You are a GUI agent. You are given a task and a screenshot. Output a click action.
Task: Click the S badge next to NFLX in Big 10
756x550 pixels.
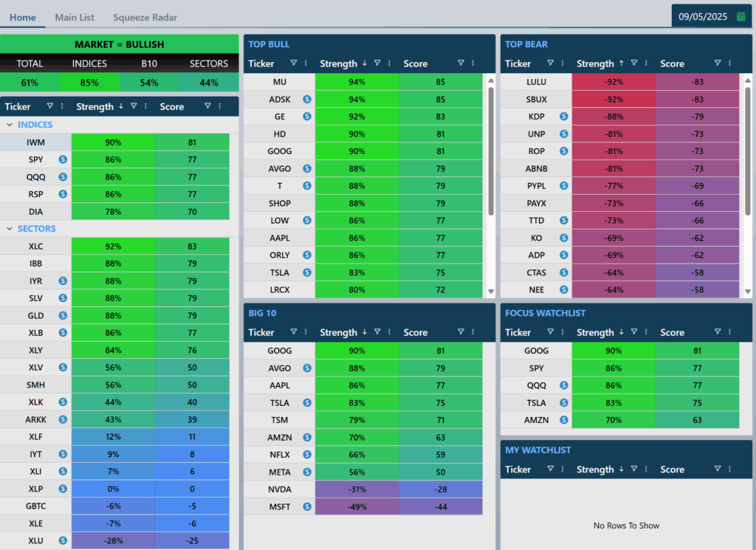point(307,455)
